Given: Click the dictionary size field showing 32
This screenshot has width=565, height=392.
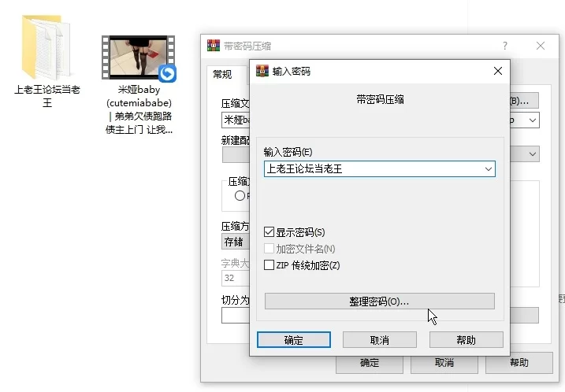Looking at the screenshot, I should click(236, 278).
